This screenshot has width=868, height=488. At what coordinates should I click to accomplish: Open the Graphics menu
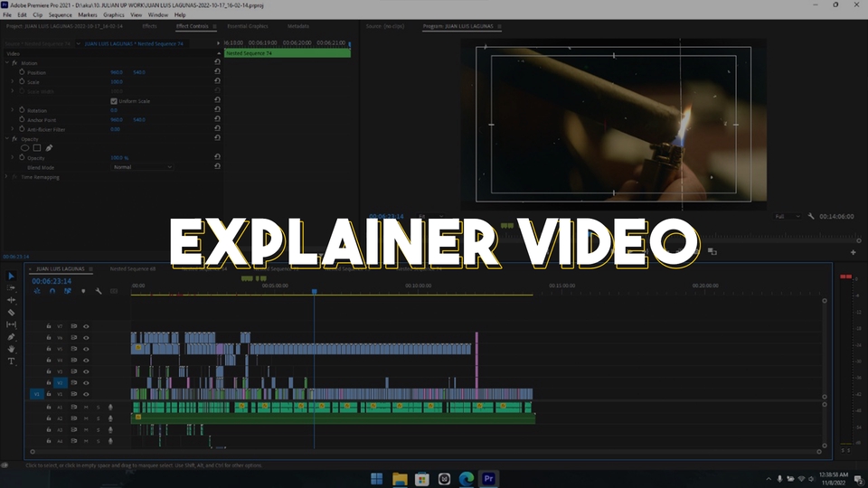coord(114,15)
